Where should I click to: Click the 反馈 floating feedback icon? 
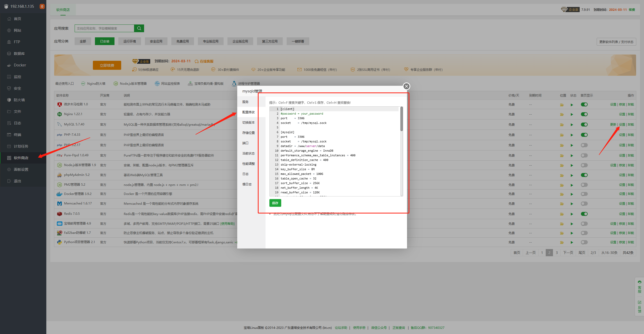click(640, 306)
